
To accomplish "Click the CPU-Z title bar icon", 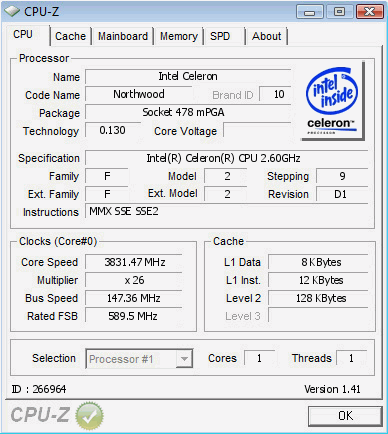I will point(12,12).
